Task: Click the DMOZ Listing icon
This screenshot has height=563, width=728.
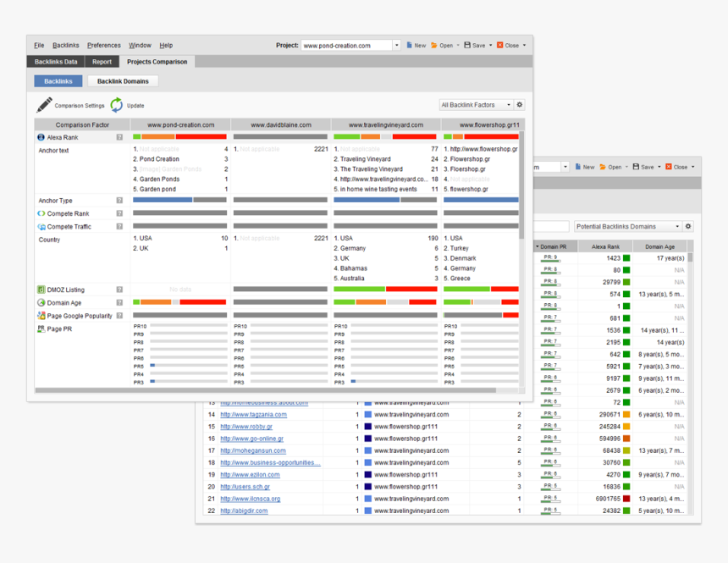Action: click(x=41, y=290)
